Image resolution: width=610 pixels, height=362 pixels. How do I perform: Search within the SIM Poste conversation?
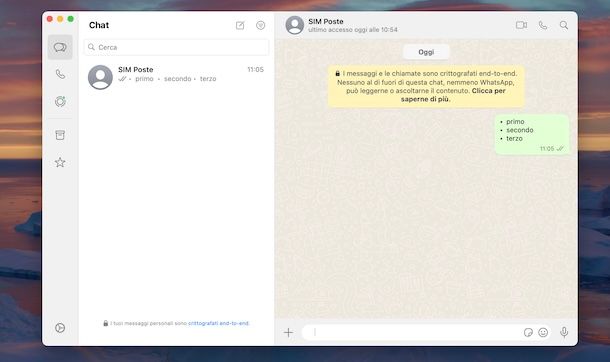point(564,25)
